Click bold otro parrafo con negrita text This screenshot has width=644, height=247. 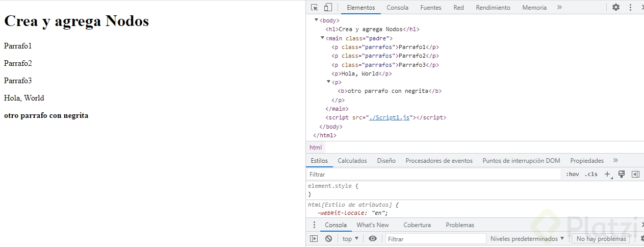pyautogui.click(x=46, y=115)
